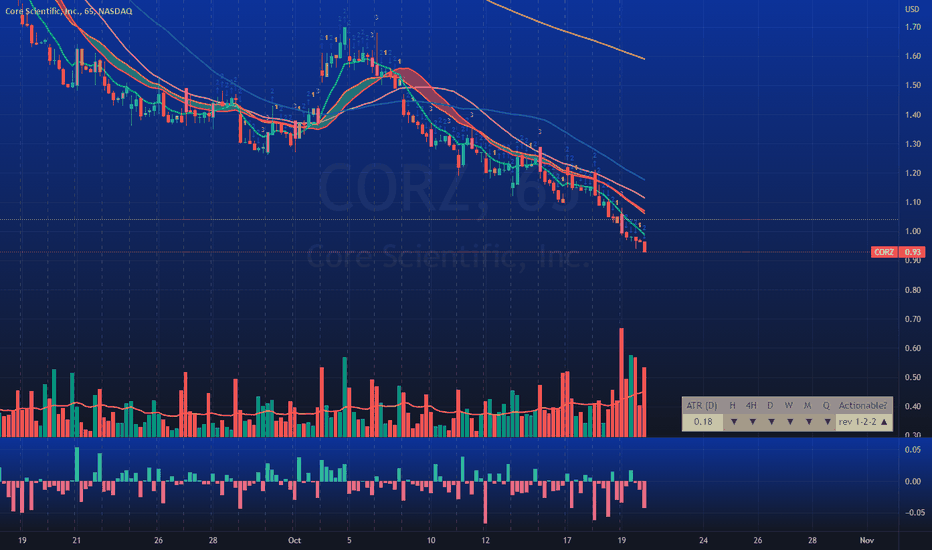This screenshot has width=932, height=550.
Task: Click the 0.60 price axis label
Action: click(x=912, y=348)
